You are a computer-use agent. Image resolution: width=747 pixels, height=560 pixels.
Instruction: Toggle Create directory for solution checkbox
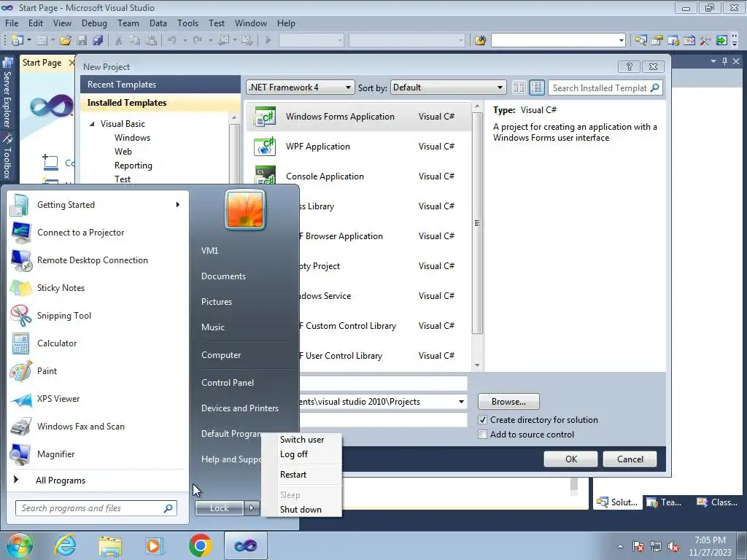point(483,419)
